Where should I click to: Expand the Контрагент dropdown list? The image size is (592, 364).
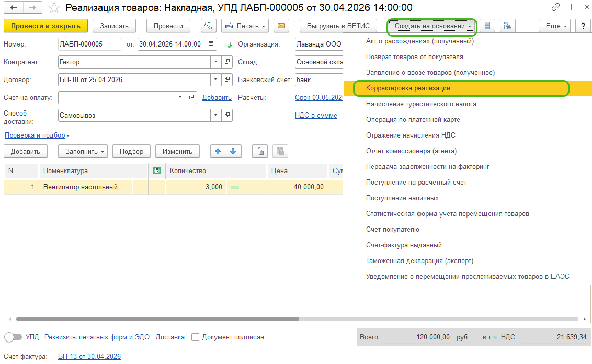point(215,62)
